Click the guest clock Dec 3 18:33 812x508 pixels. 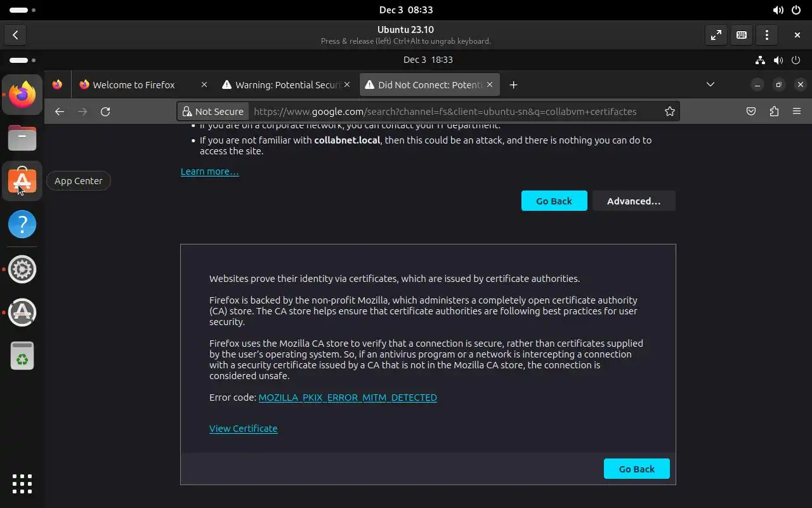point(428,60)
